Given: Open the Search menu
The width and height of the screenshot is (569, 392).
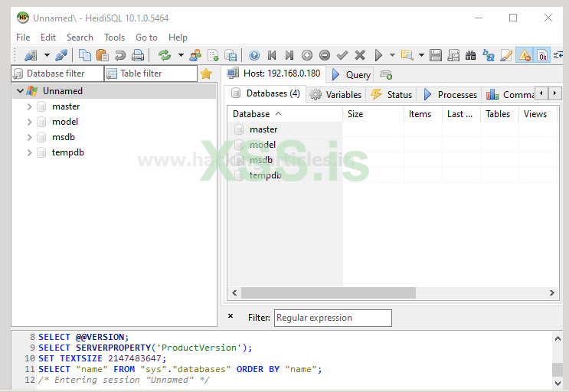Looking at the screenshot, I should click(x=80, y=38).
